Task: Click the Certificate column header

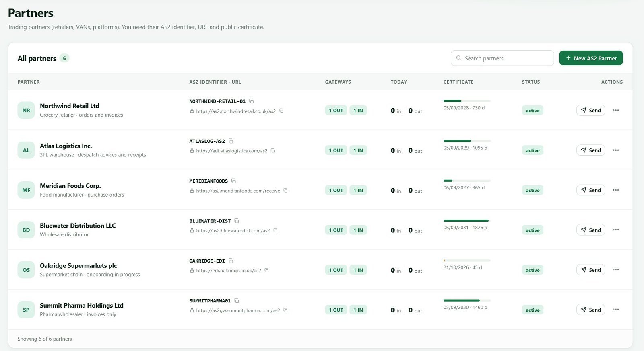Action: [x=458, y=82]
